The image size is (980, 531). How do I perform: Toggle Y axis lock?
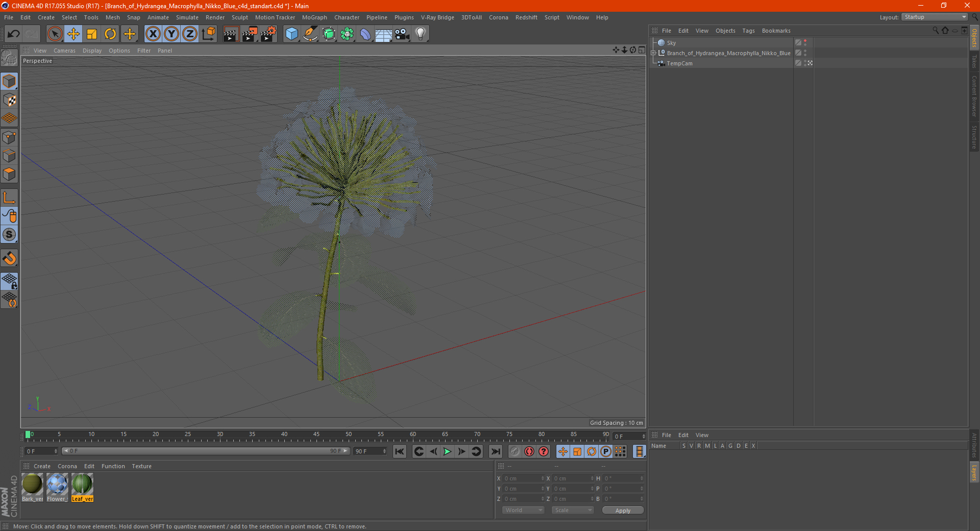[171, 34]
